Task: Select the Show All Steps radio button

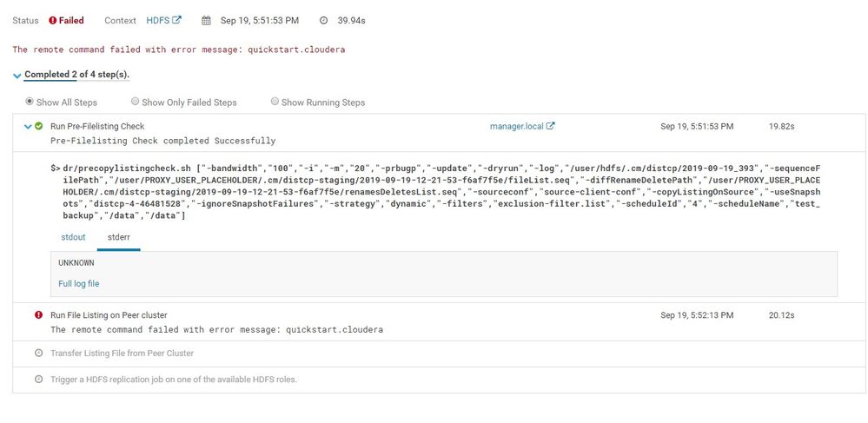Action: coord(30,102)
